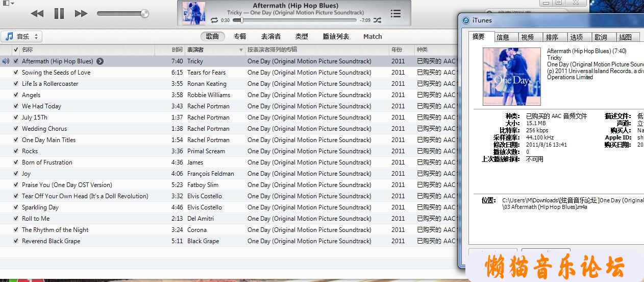644x282 pixels.
Task: Switch to the 专辑 view tab
Action: [240, 37]
